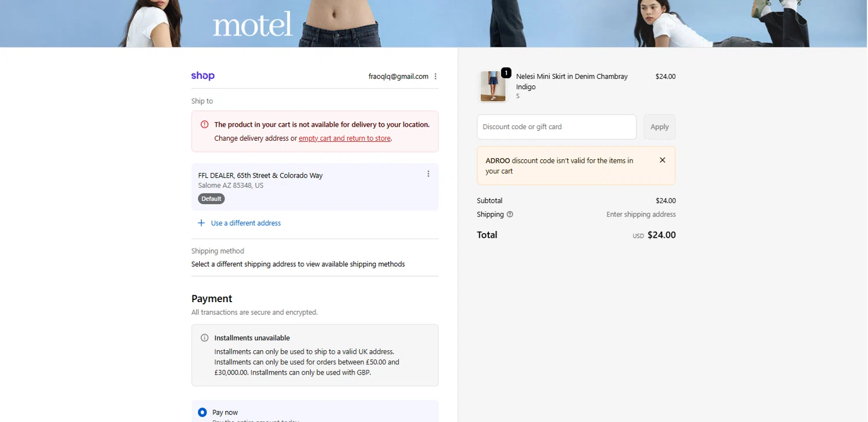Image resolution: width=868 pixels, height=422 pixels.
Task: Open the FFL DEALER address options menu
Action: (428, 174)
